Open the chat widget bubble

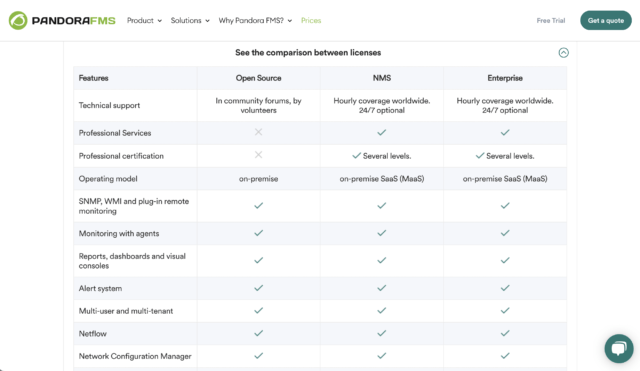click(619, 349)
